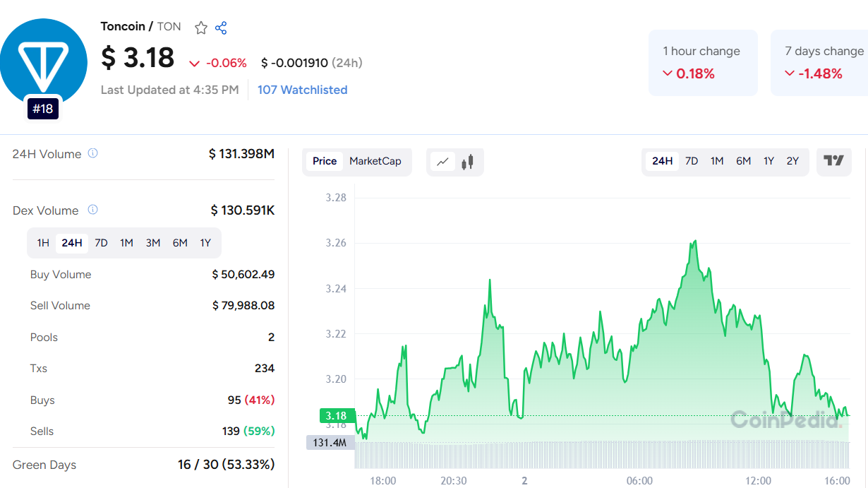Click the share icon next to TON

click(x=221, y=28)
